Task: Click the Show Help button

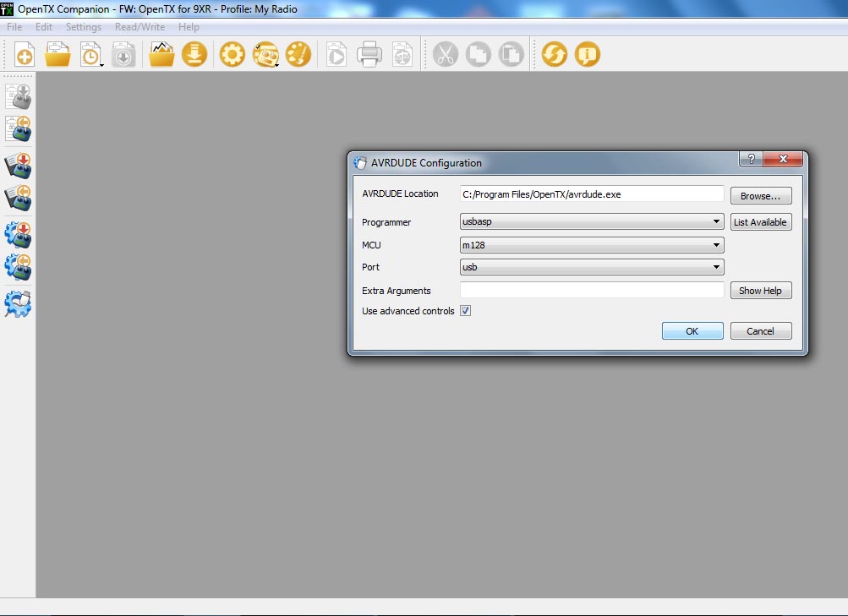Action: click(761, 291)
